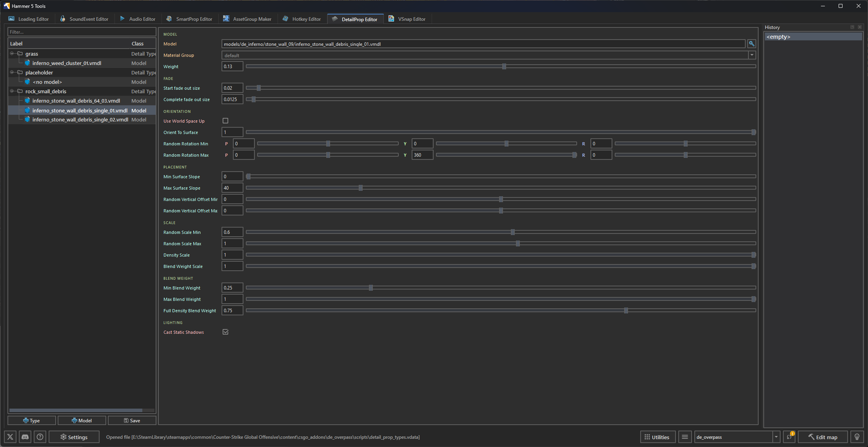Screen dimensions: 868x447
Task: Click the cube icon of <no model> row
Action: 27,81
